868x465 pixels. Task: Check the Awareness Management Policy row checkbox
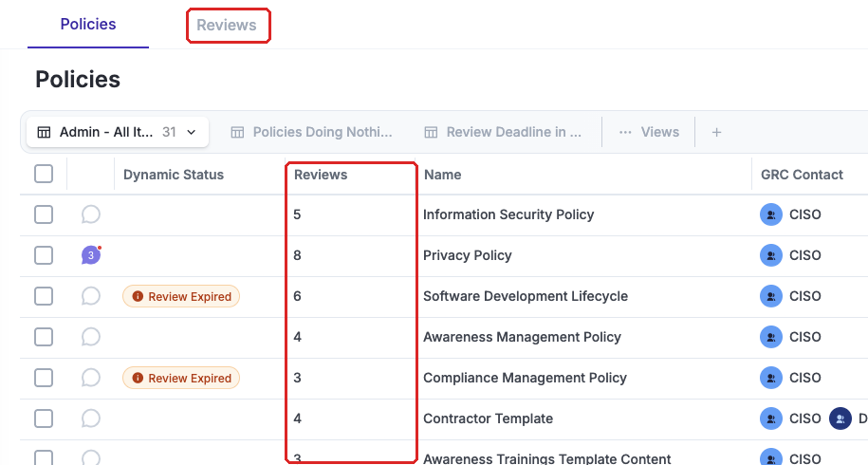[44, 337]
